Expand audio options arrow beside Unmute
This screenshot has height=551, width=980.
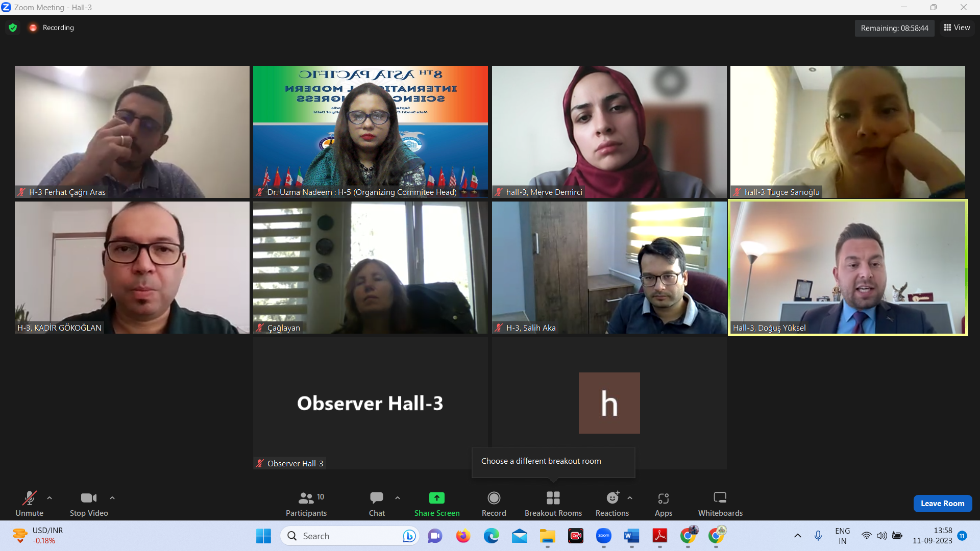(x=50, y=498)
